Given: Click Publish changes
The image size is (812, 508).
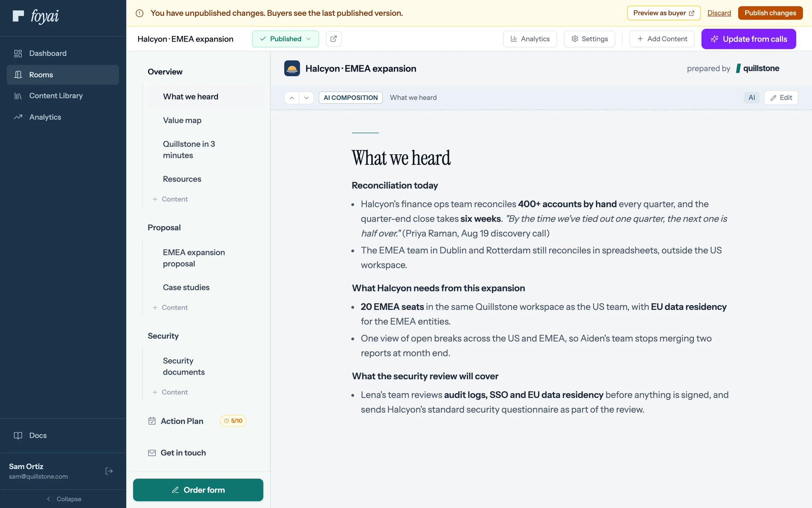Looking at the screenshot, I should click(770, 13).
